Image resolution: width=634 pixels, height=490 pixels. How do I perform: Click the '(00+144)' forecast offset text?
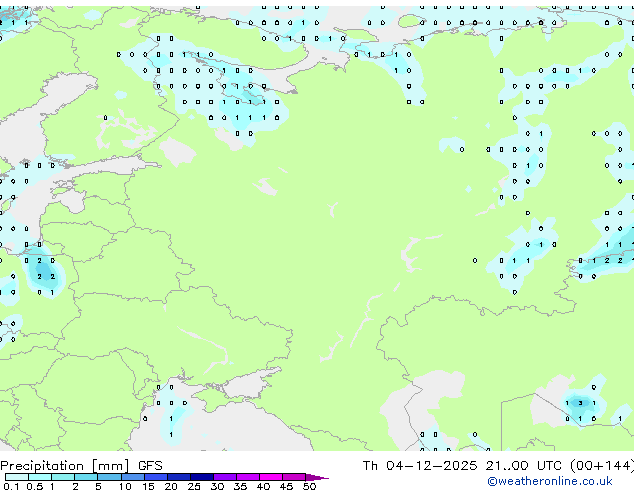click(x=602, y=466)
